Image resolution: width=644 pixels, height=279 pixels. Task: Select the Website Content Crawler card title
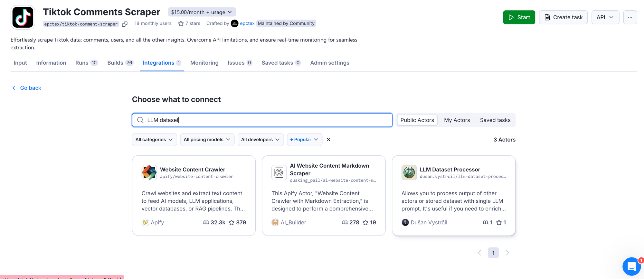(x=193, y=170)
